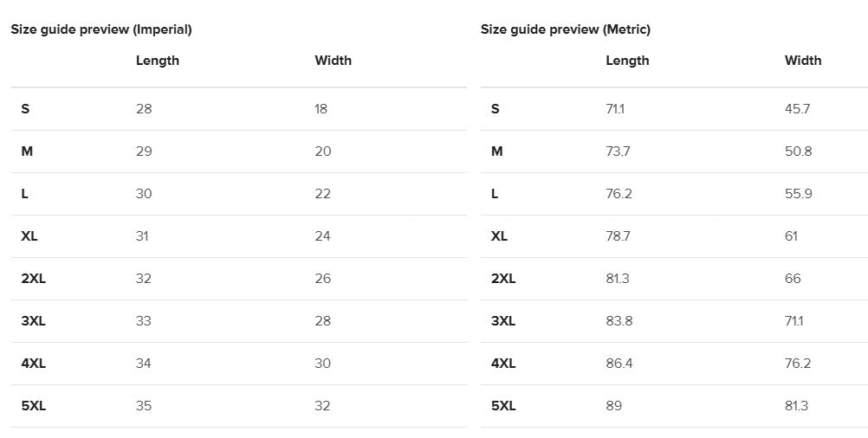868x438 pixels.
Task: Click Metric length value 83.8 for size 3XL
Action: pos(619,321)
